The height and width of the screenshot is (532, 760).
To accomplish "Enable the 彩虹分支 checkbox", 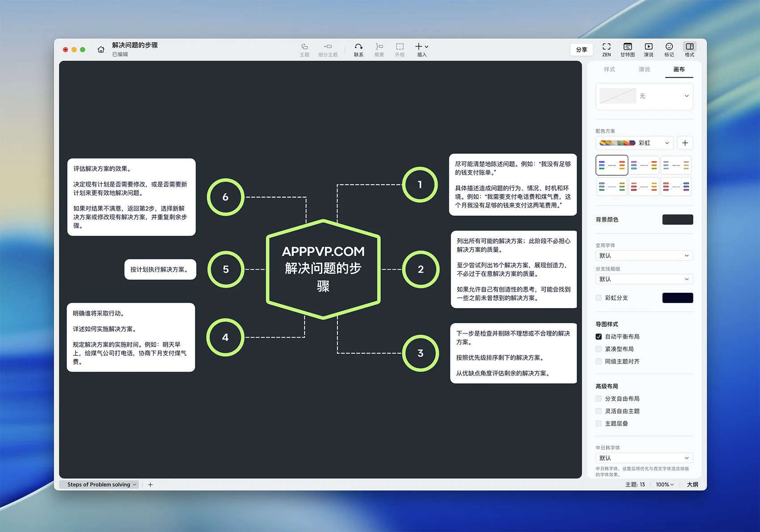I will click(x=599, y=298).
